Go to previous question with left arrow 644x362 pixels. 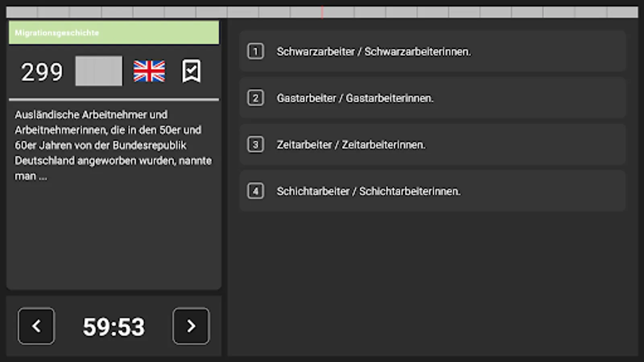point(36,326)
